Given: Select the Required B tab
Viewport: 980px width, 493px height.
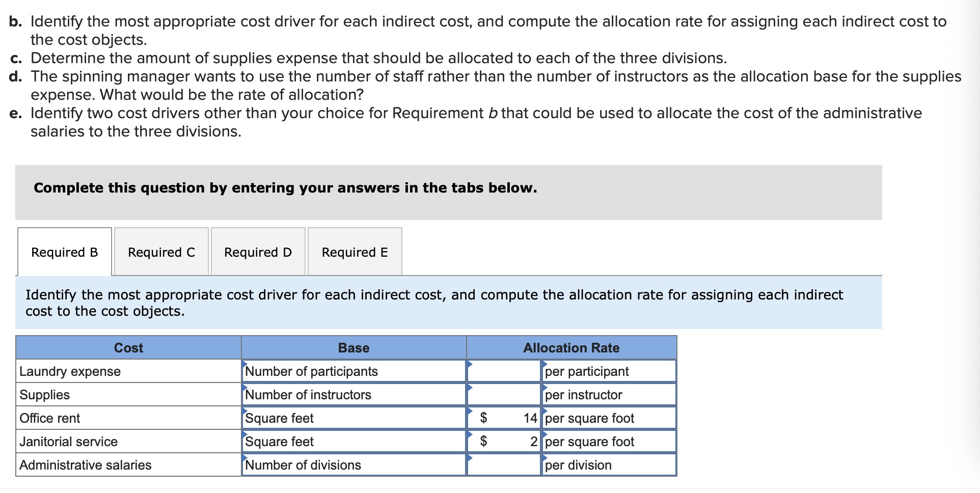Looking at the screenshot, I should (x=64, y=252).
